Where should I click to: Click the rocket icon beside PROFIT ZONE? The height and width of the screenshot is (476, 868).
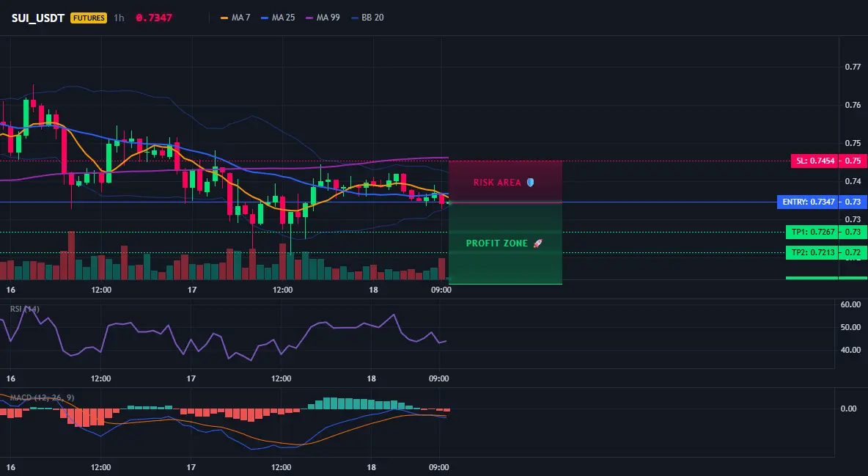537,244
